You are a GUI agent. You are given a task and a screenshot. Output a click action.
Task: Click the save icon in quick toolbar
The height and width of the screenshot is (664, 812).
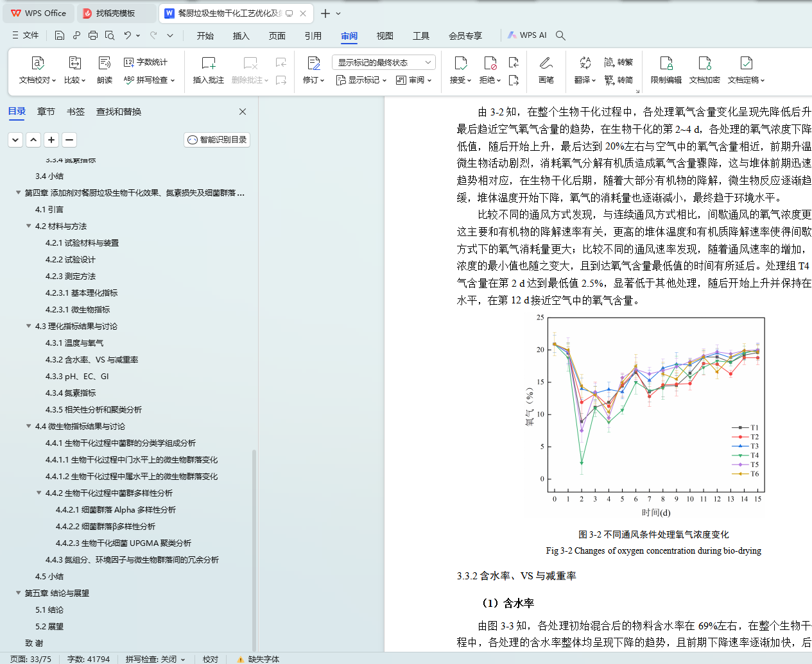point(60,35)
